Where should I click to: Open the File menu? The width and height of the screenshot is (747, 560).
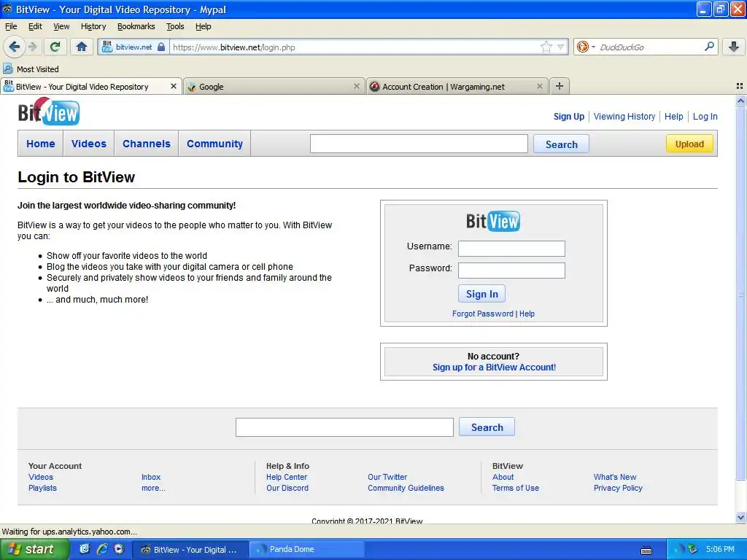pyautogui.click(x=11, y=26)
